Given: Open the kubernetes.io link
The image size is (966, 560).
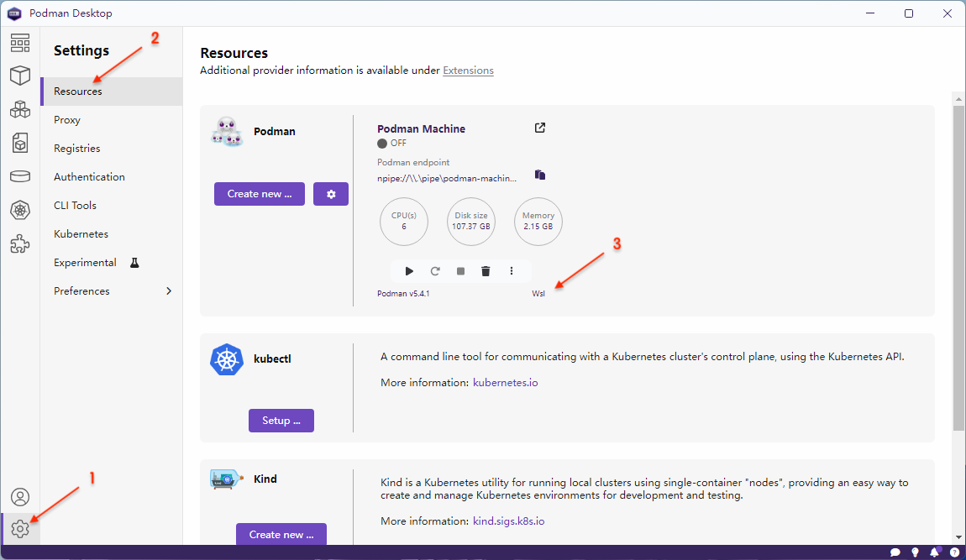Looking at the screenshot, I should point(505,383).
